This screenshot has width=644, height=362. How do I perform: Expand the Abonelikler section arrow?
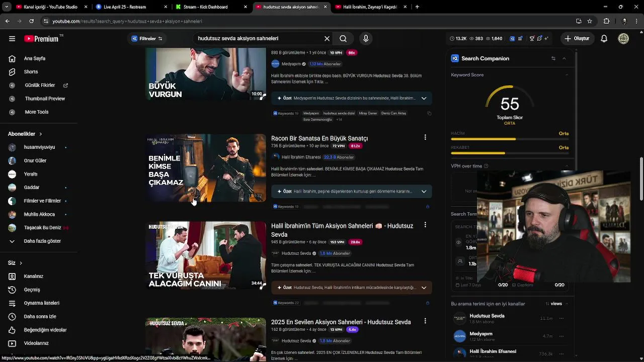(40, 134)
